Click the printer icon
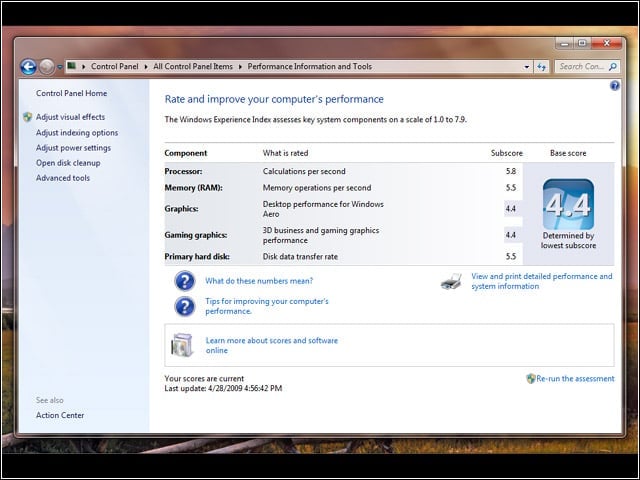This screenshot has width=640, height=480. [x=451, y=282]
